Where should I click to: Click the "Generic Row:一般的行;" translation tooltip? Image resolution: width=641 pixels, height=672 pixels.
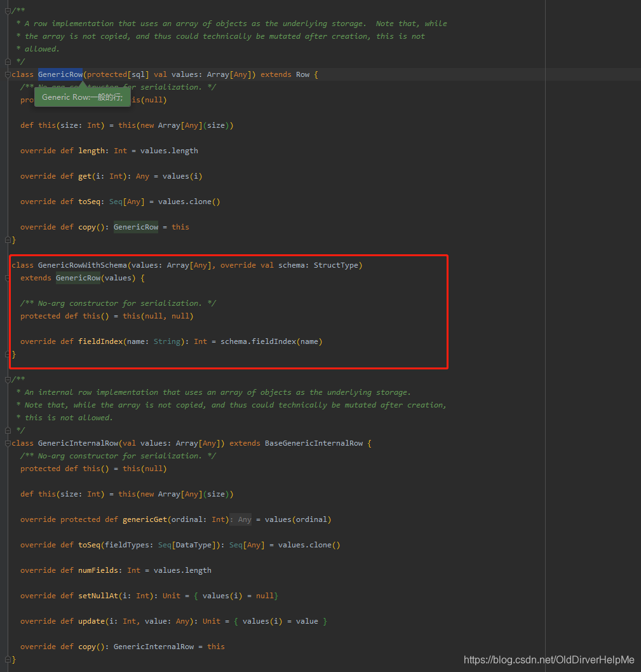pyautogui.click(x=82, y=97)
